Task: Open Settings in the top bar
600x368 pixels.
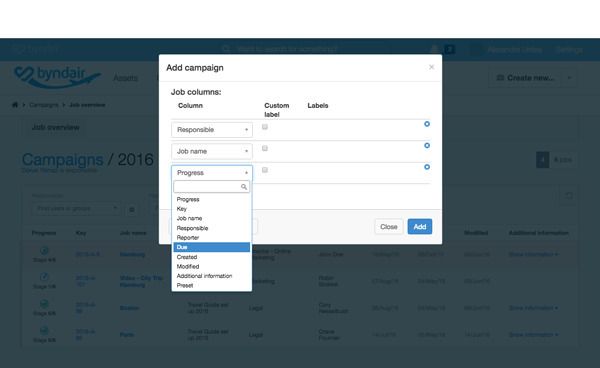Action: click(x=569, y=49)
